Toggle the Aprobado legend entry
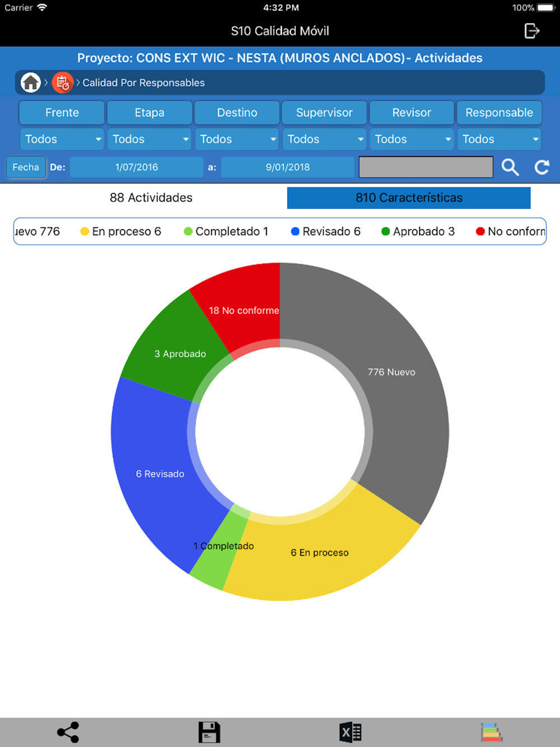Screen dimensions: 560x747 pos(418,231)
